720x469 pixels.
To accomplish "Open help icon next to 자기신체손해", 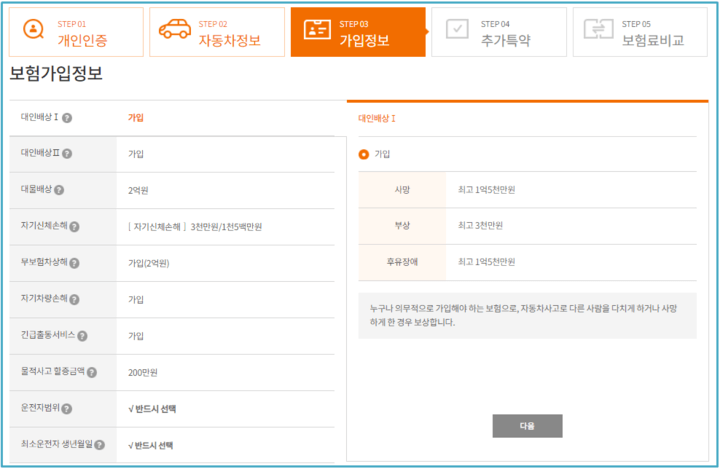I will 74,226.
